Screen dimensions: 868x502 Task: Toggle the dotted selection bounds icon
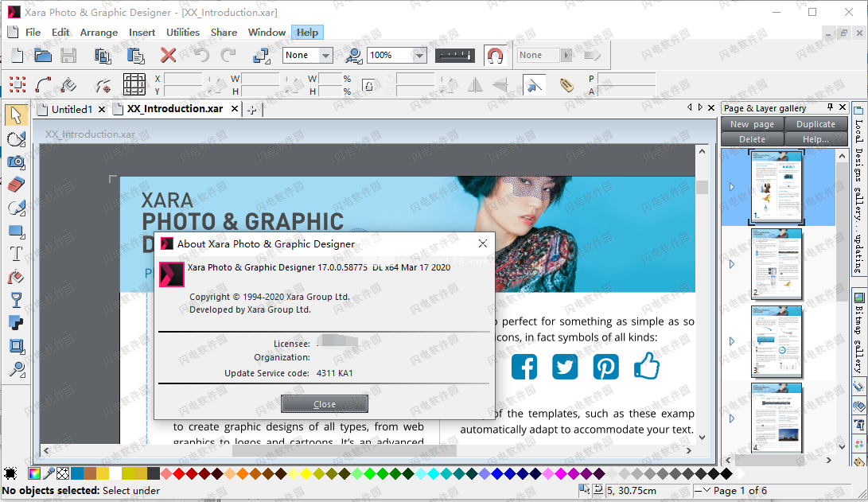click(18, 84)
